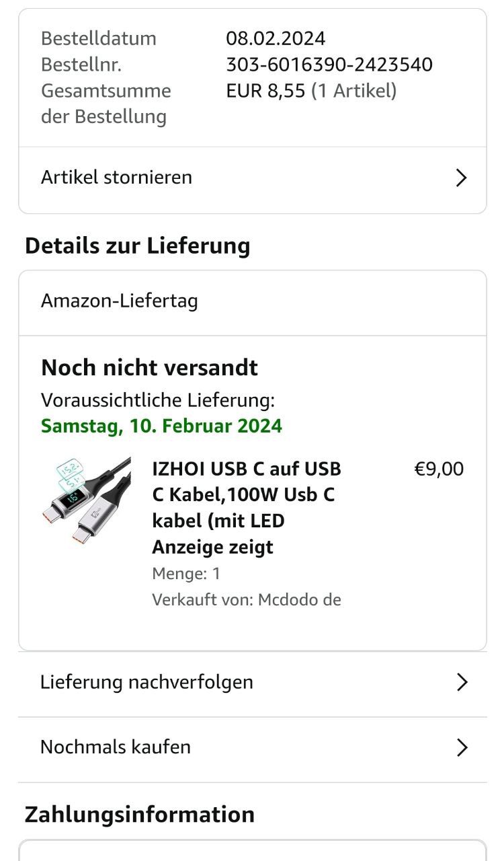Tap the Zahlungsinformation section heading

tap(140, 815)
